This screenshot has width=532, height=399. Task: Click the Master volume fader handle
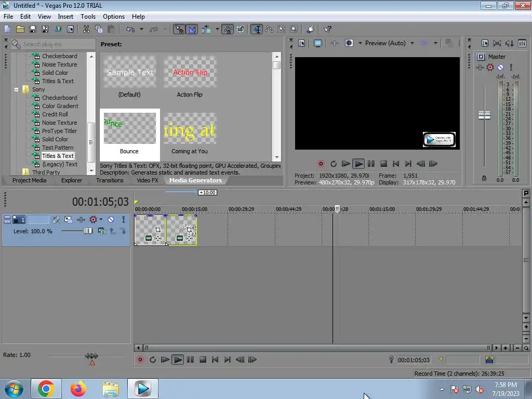pos(484,115)
